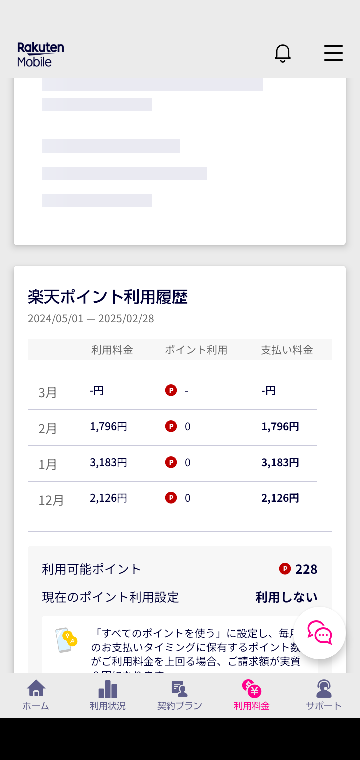The height and width of the screenshot is (760, 360).
Task: Select the 利用料金 tab
Action: coord(251,695)
